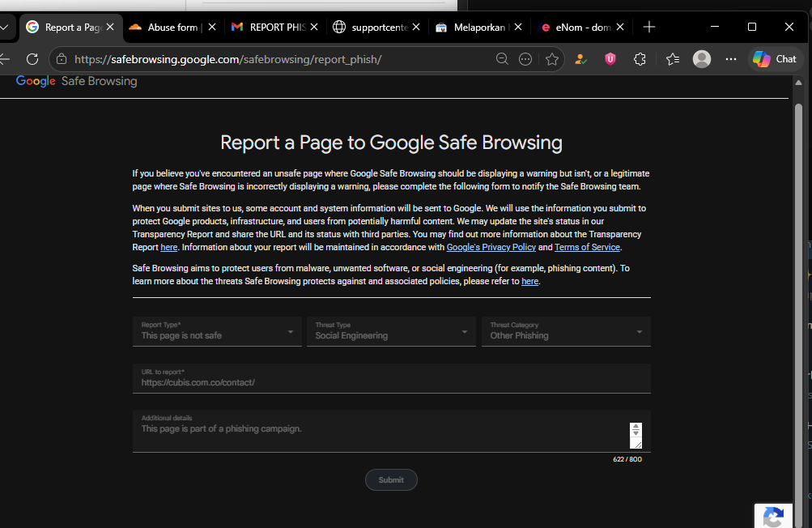The width and height of the screenshot is (812, 528).
Task: Open the Transparency Report here link
Action: click(x=169, y=247)
